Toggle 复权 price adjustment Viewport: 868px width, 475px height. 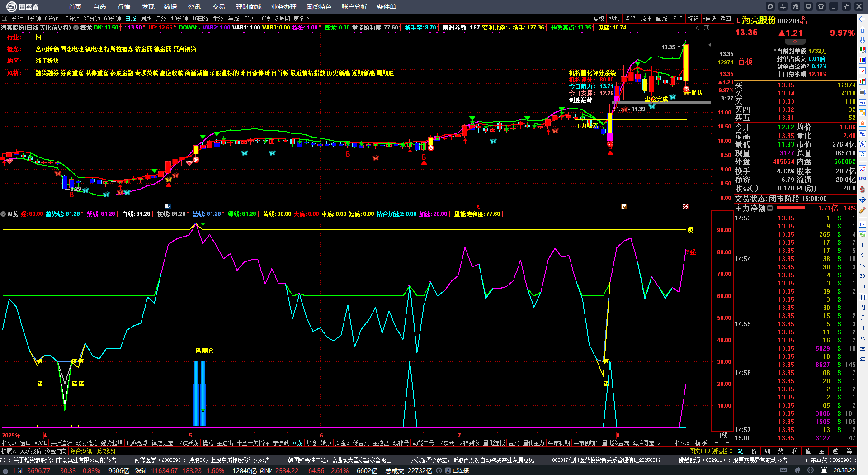pos(599,19)
